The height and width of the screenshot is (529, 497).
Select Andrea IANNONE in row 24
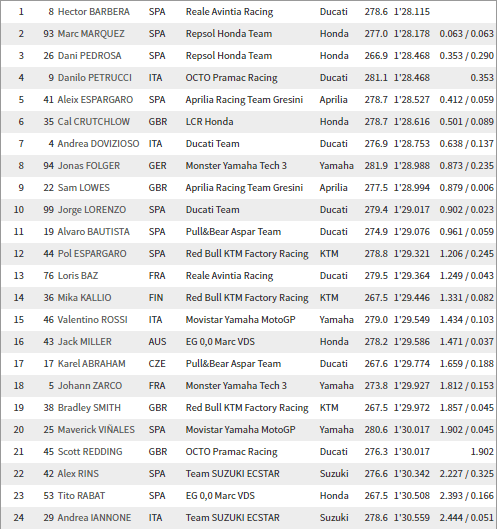[x=94, y=518]
